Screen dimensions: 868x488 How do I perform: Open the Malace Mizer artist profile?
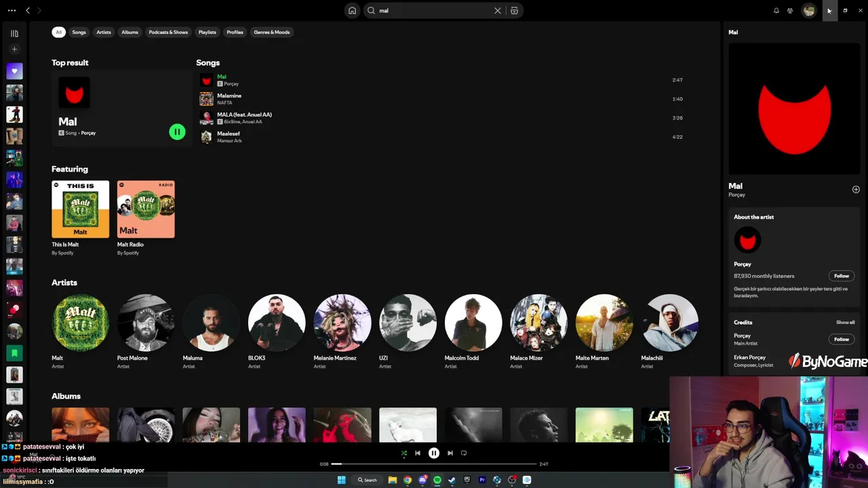(538, 331)
